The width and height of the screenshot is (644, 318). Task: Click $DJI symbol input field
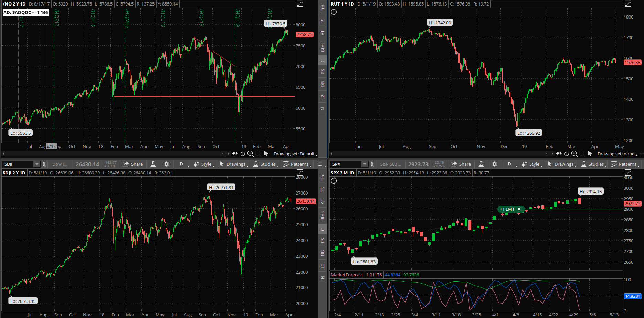pyautogui.click(x=18, y=164)
